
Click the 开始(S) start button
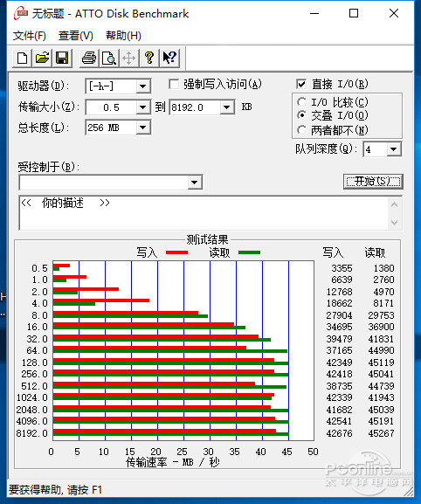coord(373,182)
